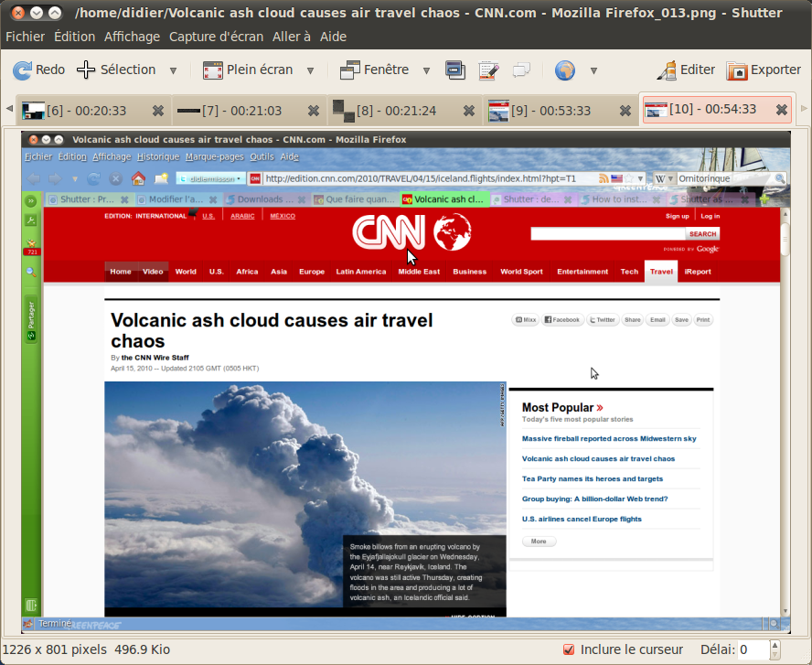Screen dimensions: 812x665
Task: Click the back arrow in the captured Firefox toolbar
Action: (x=34, y=178)
